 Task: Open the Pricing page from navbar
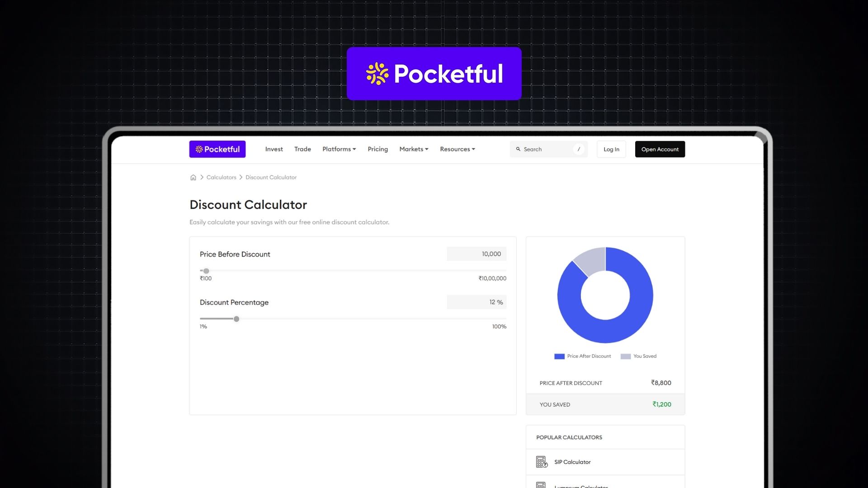pos(377,149)
